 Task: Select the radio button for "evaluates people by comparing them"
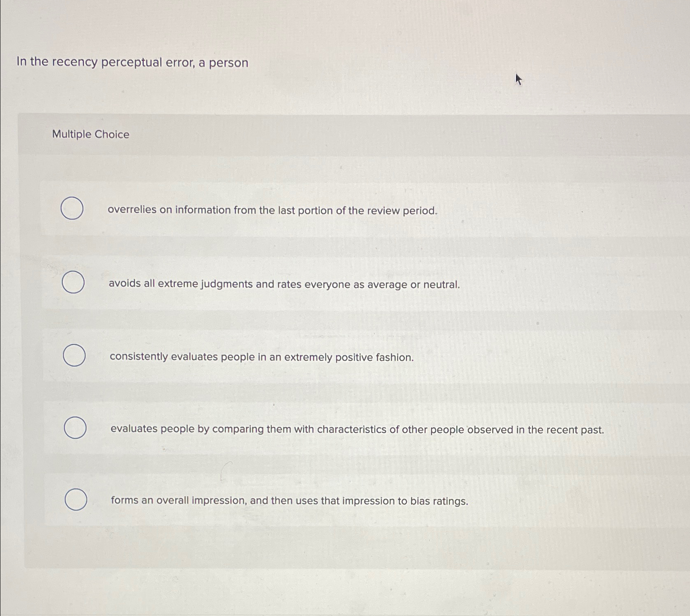pyautogui.click(x=74, y=429)
